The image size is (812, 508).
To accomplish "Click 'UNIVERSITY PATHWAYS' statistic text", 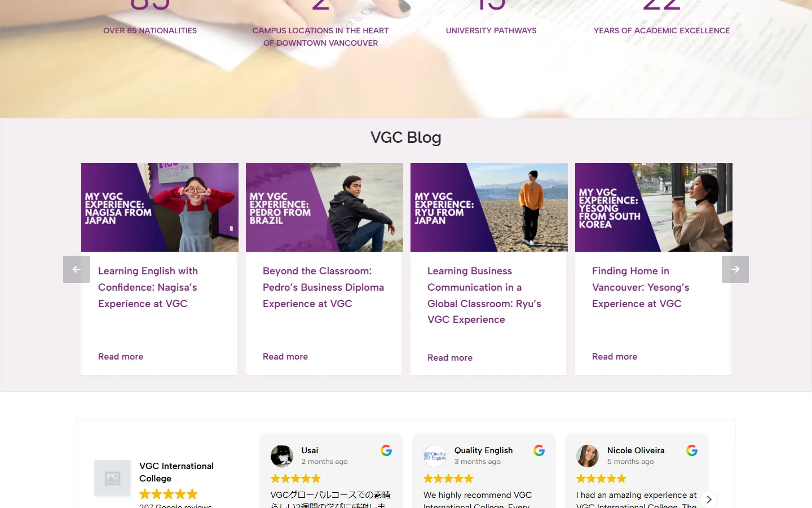I will coord(491,30).
